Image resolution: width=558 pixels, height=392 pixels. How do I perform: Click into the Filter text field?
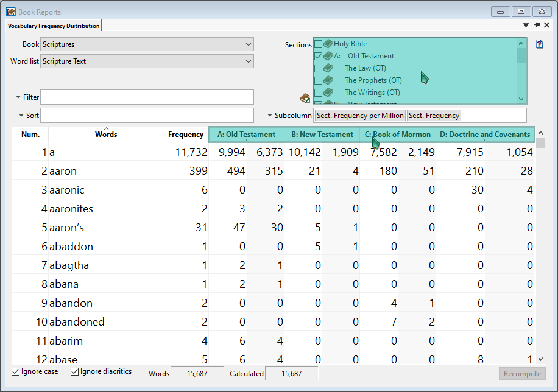click(x=147, y=97)
